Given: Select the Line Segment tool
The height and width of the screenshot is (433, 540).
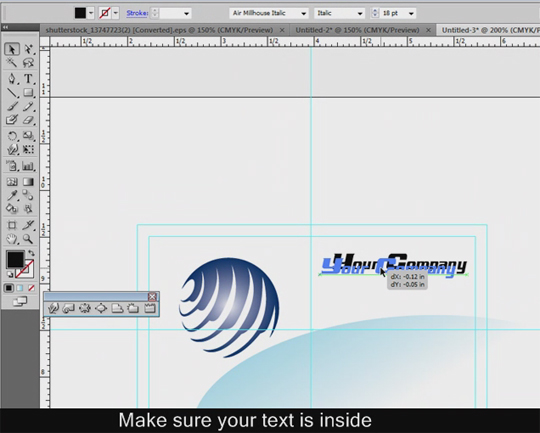Looking at the screenshot, I should pos(12,93).
